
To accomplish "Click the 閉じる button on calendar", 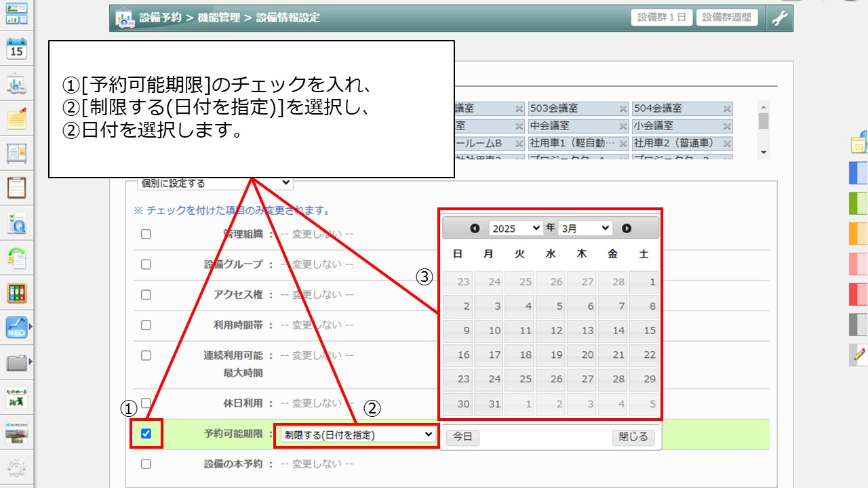I will tap(633, 437).
